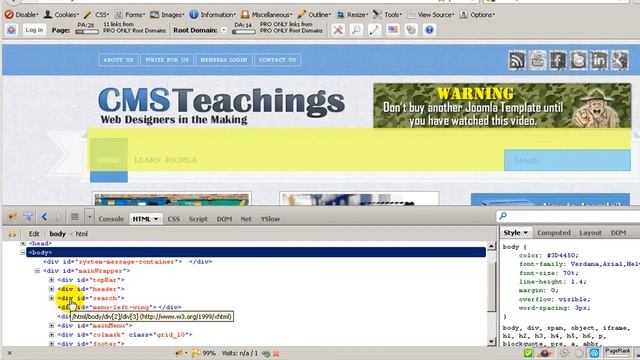Click the html breadcrumb in Firebug path
Viewport: 640px width, 360px height.
(x=82, y=234)
